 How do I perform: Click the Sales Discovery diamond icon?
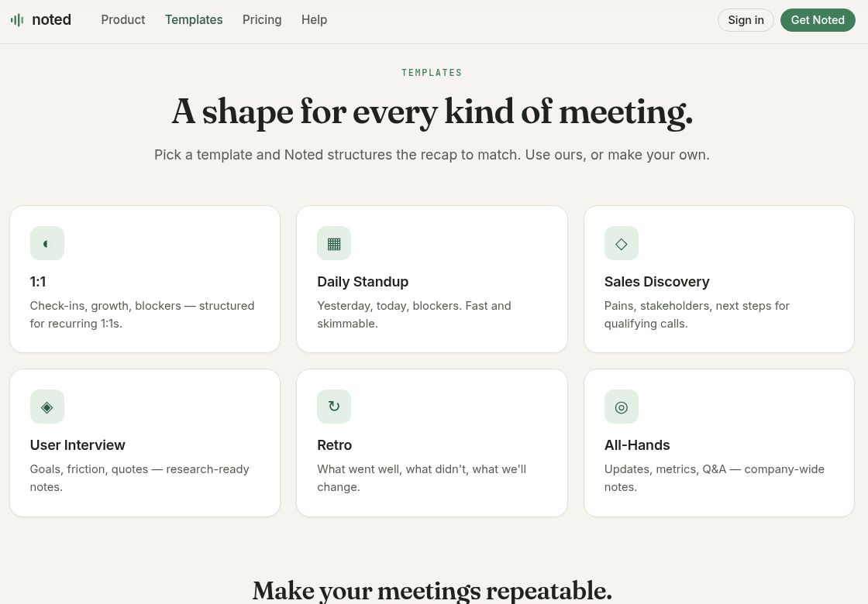pyautogui.click(x=621, y=243)
